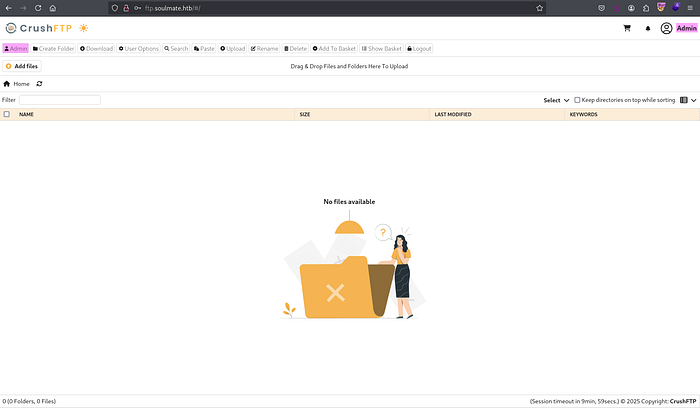Click the Admin username at top right

686,28
